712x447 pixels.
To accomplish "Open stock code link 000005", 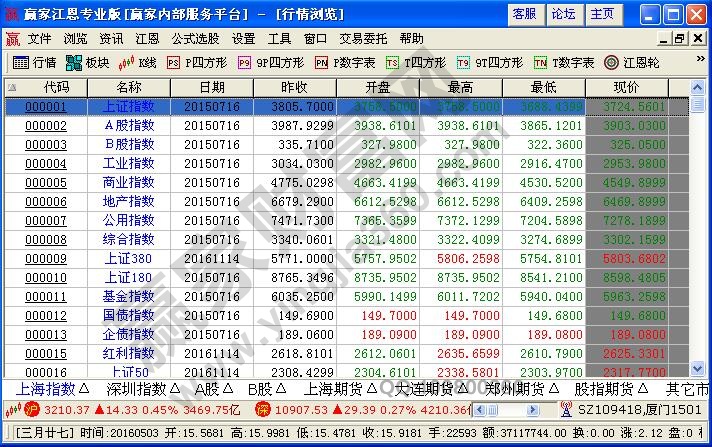I will pyautogui.click(x=46, y=183).
